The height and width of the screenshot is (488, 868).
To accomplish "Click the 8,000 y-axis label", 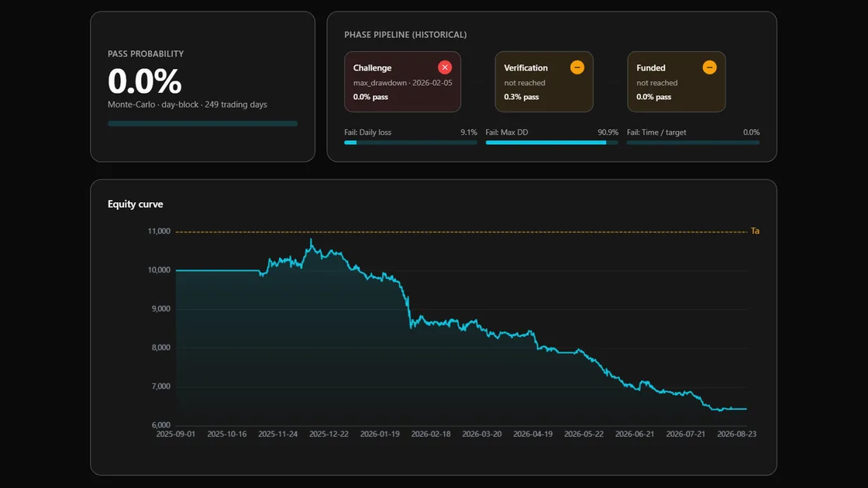I will click(x=161, y=348).
